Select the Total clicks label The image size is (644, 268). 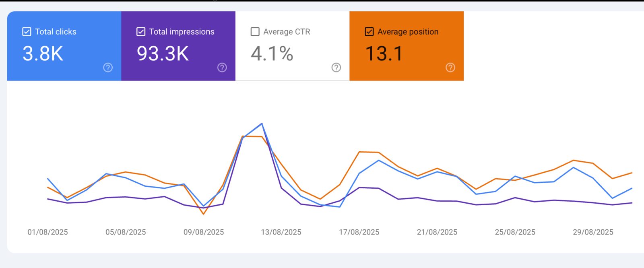pos(56,32)
